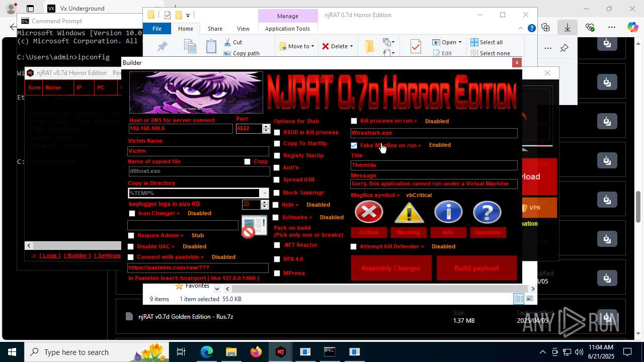Viewport: 644px width, 362px height.
Task: Switch Explorer to details view icon
Action: (x=519, y=299)
